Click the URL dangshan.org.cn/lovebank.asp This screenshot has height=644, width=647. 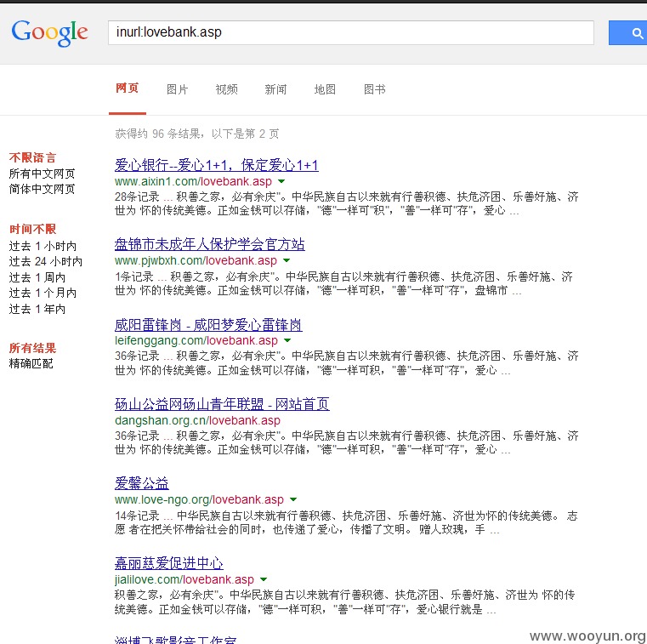coord(197,420)
